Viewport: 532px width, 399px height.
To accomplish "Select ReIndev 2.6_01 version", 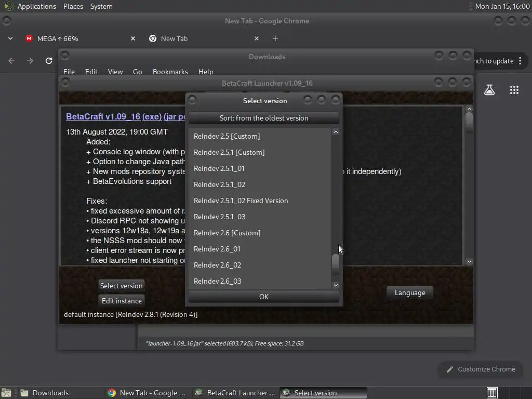I will (260, 249).
